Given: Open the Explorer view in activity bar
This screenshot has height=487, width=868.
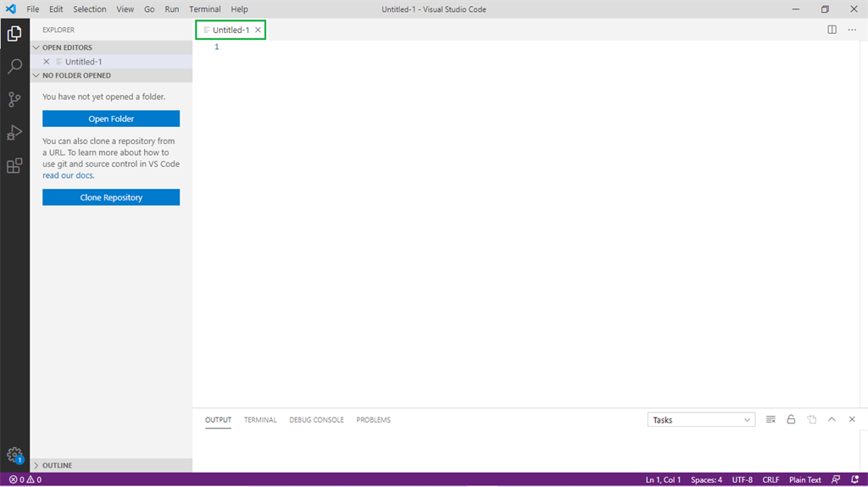Looking at the screenshot, I should 14,34.
